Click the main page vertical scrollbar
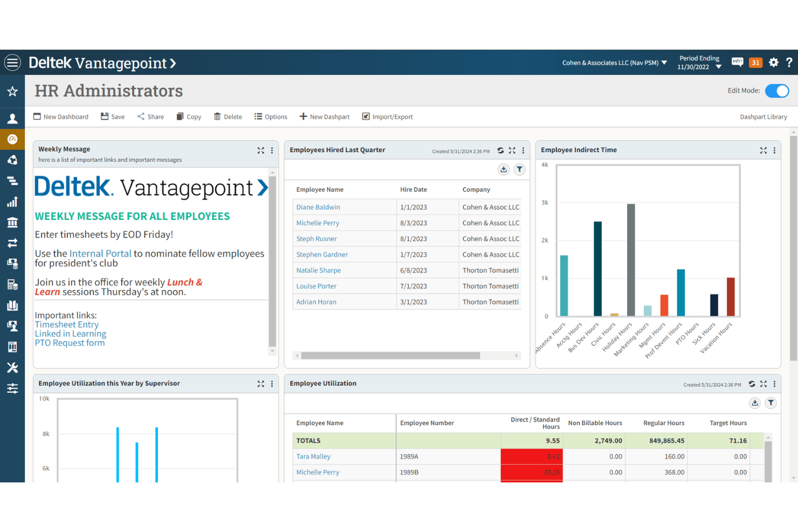 [x=794, y=248]
